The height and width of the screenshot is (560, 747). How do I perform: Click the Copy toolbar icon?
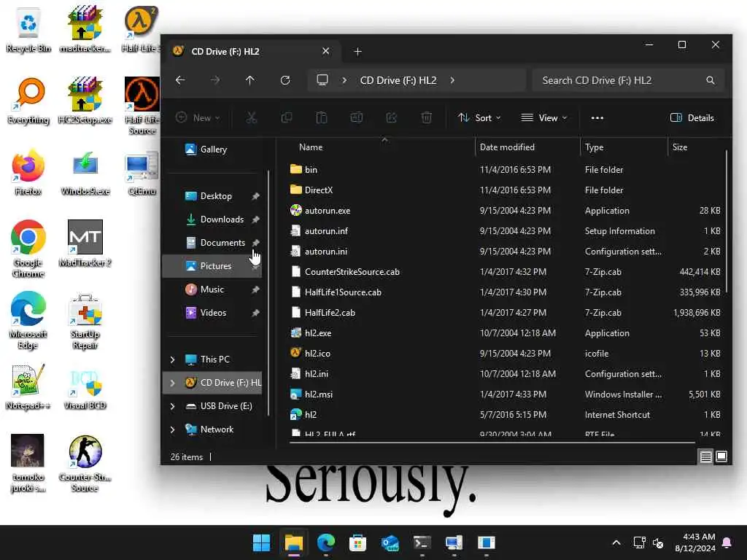(286, 117)
